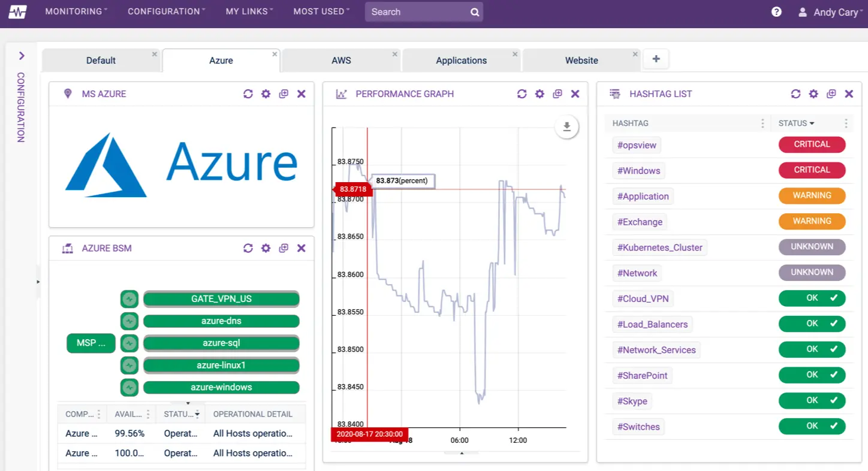Open Hashtag List settings gear
The image size is (868, 471).
pyautogui.click(x=813, y=93)
